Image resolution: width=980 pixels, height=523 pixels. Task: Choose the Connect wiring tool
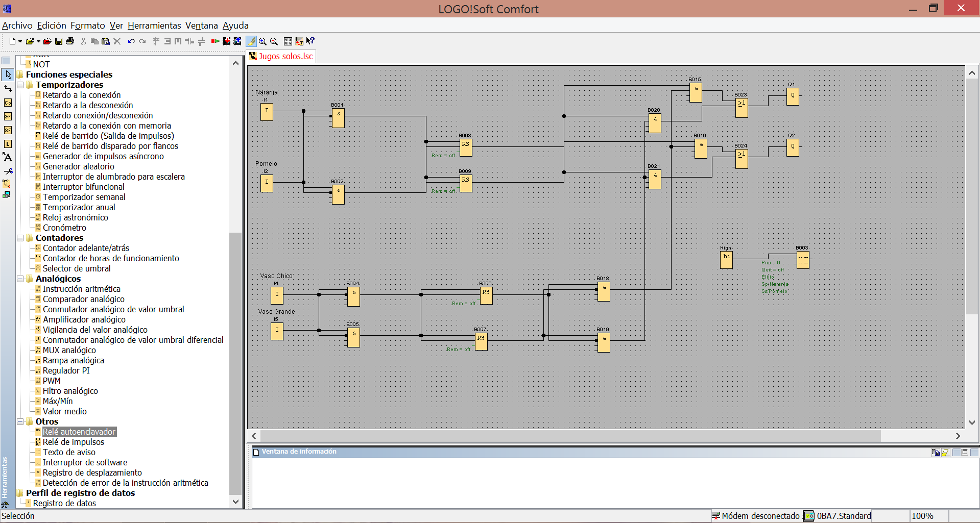8,89
